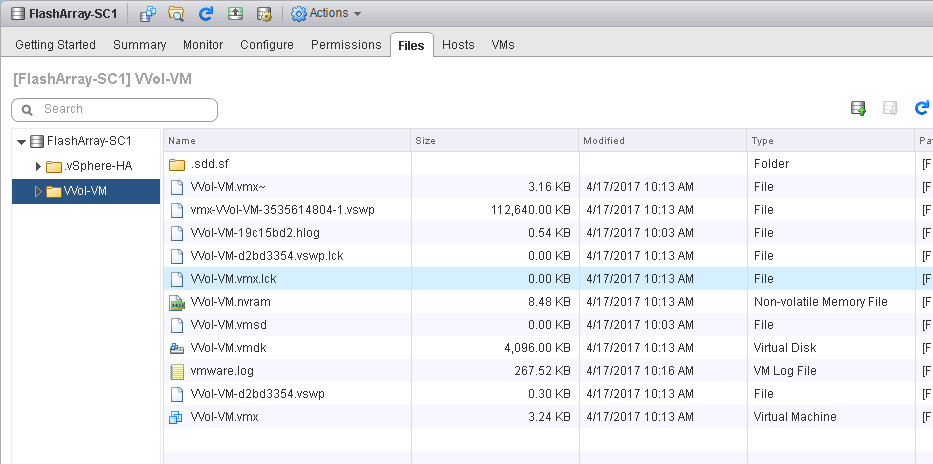The height and width of the screenshot is (464, 933).
Task: Expand the .vSphere-HA folder node
Action: [x=39, y=166]
